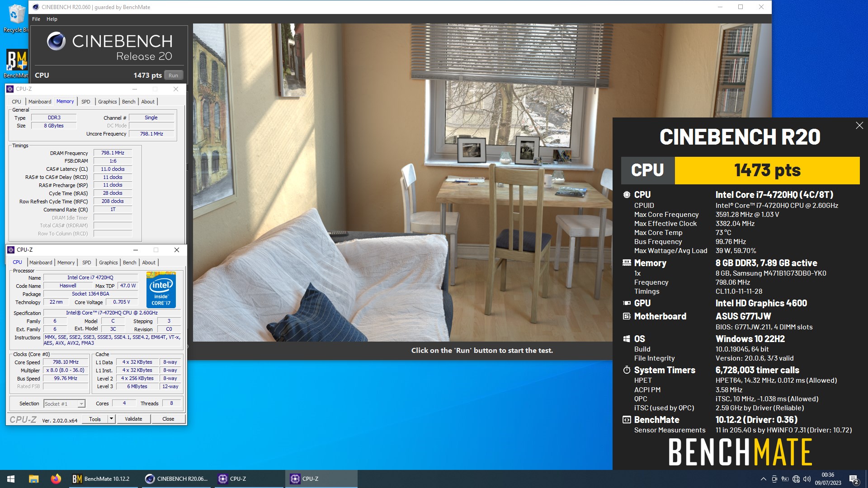Show hidden tray icons chevron
Screen dimensions: 868x488
tap(763, 479)
